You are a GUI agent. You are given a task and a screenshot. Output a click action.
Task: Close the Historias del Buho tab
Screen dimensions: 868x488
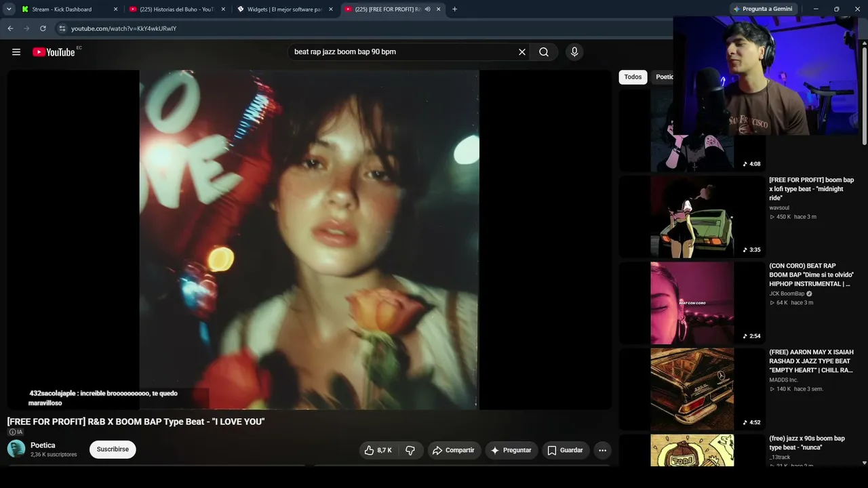tap(223, 9)
